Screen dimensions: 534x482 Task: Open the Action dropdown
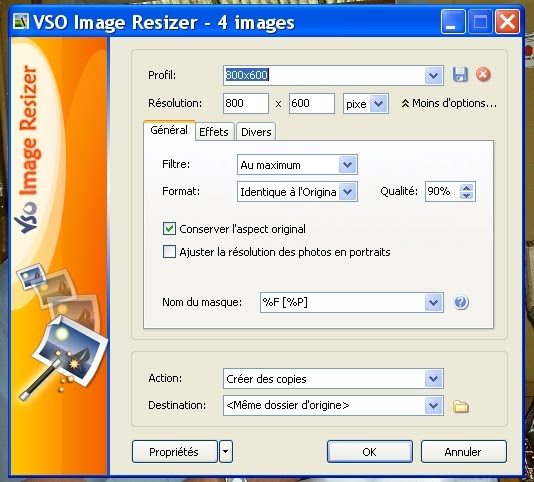coord(434,378)
